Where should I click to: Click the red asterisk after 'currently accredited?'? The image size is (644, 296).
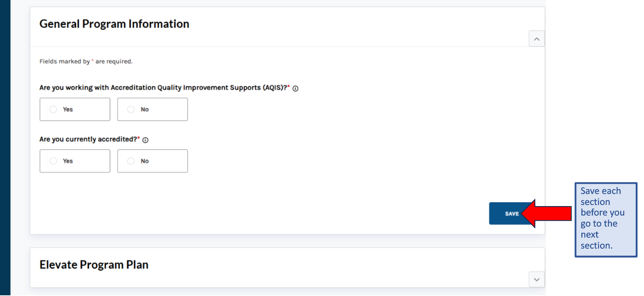(x=139, y=138)
